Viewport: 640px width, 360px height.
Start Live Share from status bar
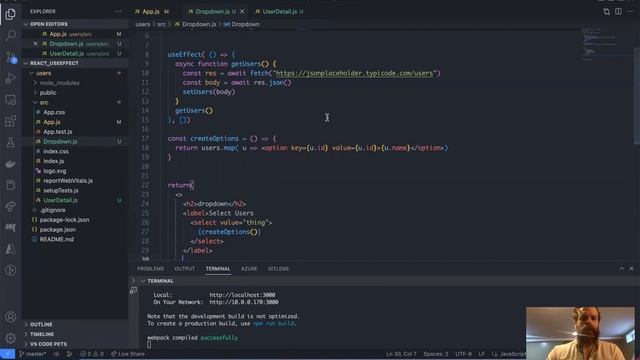tap(128, 354)
